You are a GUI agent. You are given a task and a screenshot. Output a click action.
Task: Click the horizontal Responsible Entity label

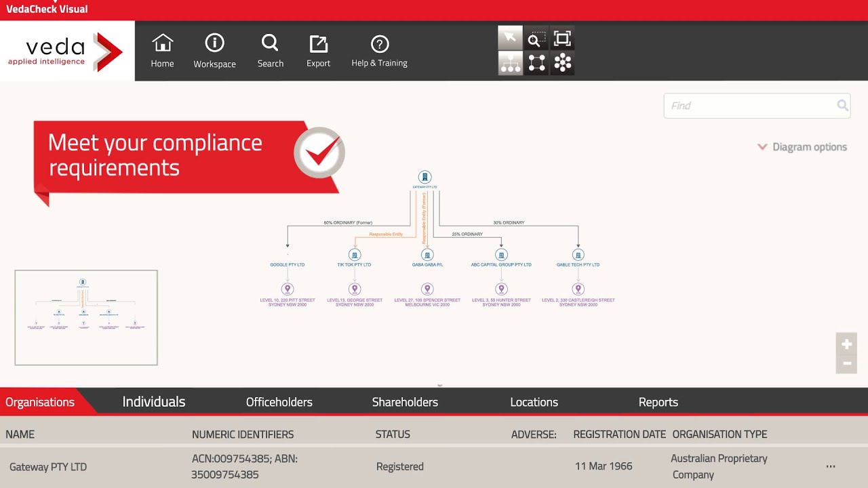pos(386,235)
